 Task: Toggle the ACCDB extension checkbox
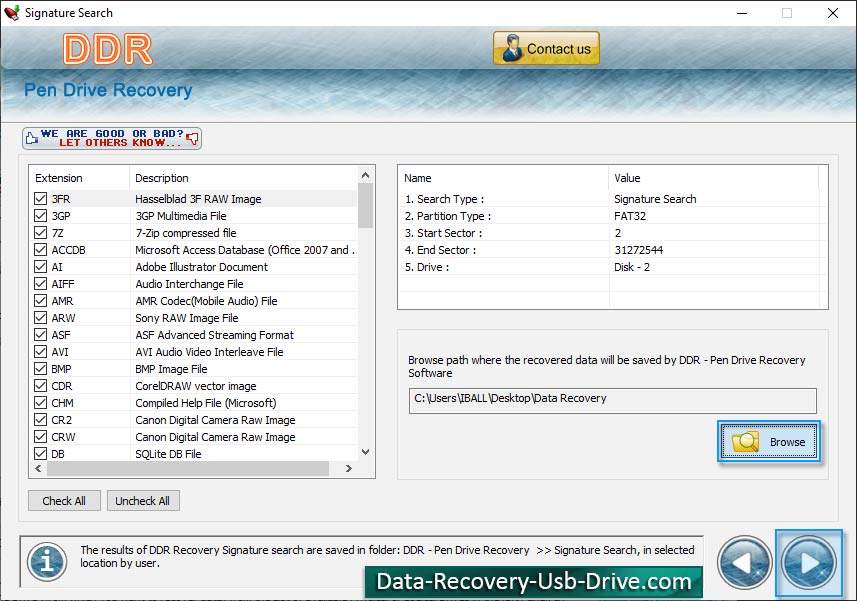pyautogui.click(x=40, y=250)
